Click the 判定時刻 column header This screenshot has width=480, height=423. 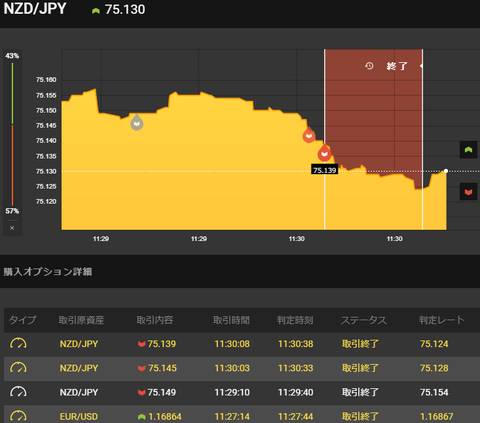click(x=295, y=320)
